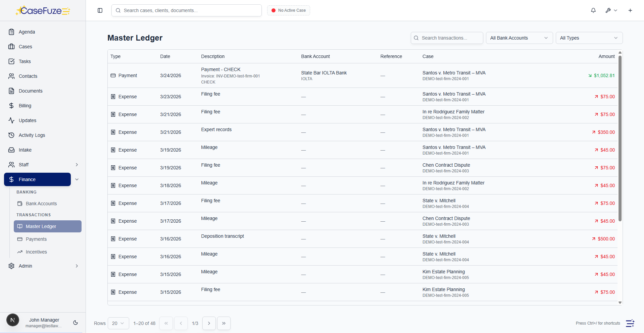Viewport: 644px width, 333px height.
Task: Open notifications via the bell icon
Action: [593, 10]
